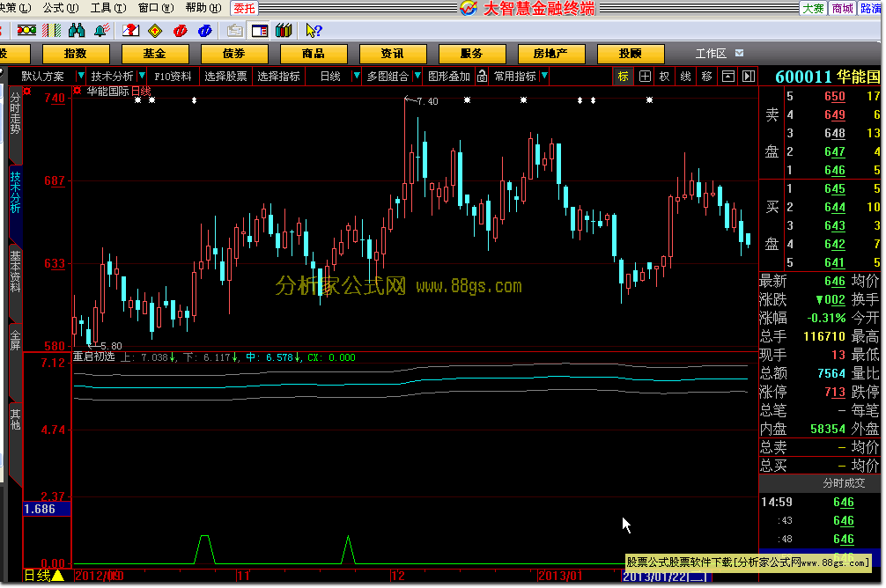Image resolution: width=886 pixels, height=588 pixels.
Task: Open the 商城 link
Action: pos(843,8)
